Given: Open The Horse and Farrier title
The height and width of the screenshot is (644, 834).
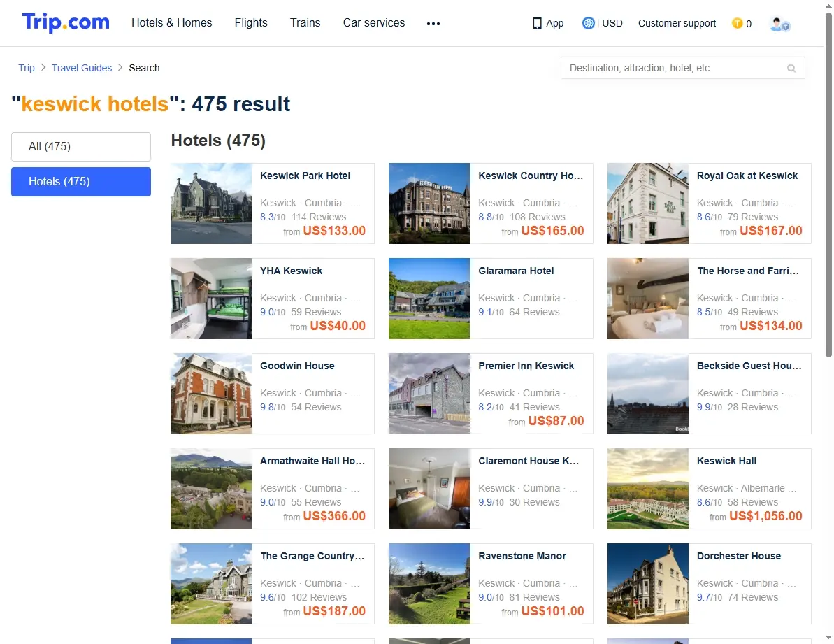Looking at the screenshot, I should coord(748,271).
